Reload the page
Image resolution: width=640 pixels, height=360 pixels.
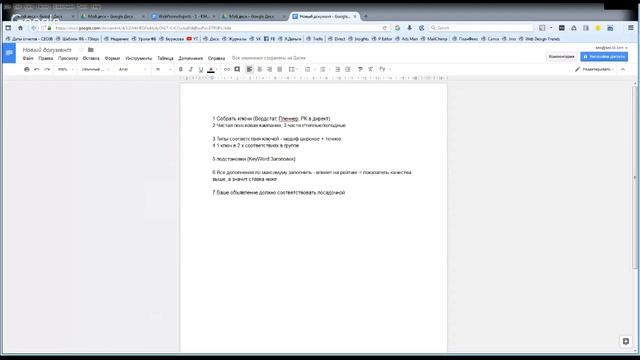tap(384, 28)
